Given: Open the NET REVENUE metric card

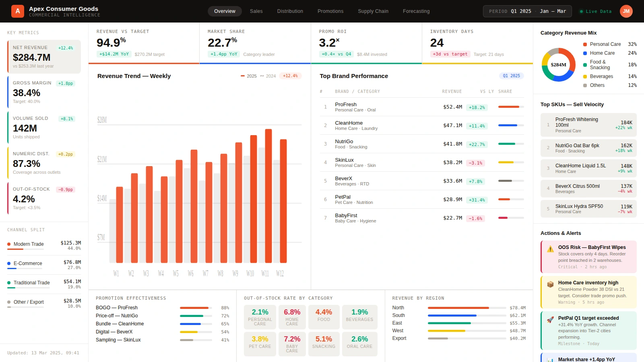Looking at the screenshot, I should click(x=43, y=56).
